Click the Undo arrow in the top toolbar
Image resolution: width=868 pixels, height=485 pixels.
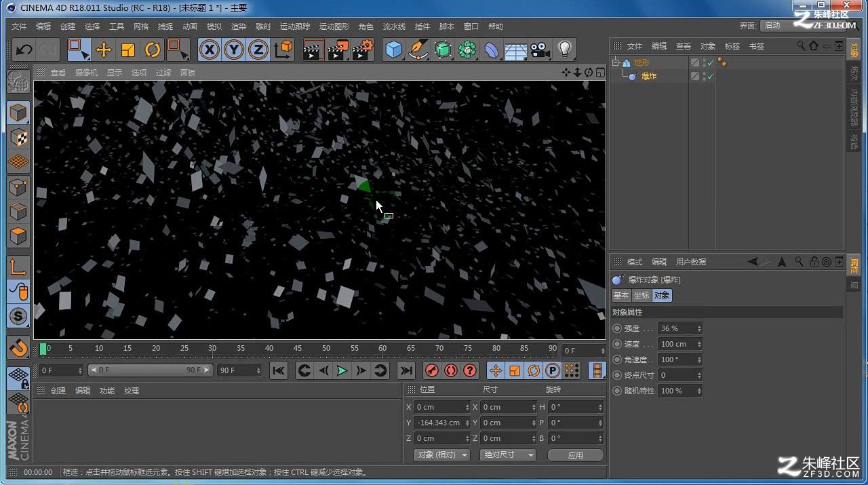tap(24, 50)
